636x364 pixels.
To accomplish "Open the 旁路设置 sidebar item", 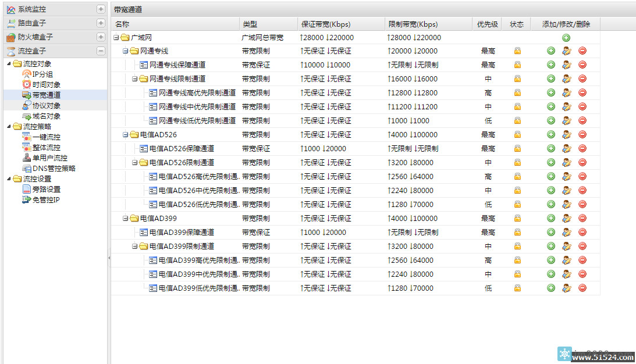I will [46, 190].
